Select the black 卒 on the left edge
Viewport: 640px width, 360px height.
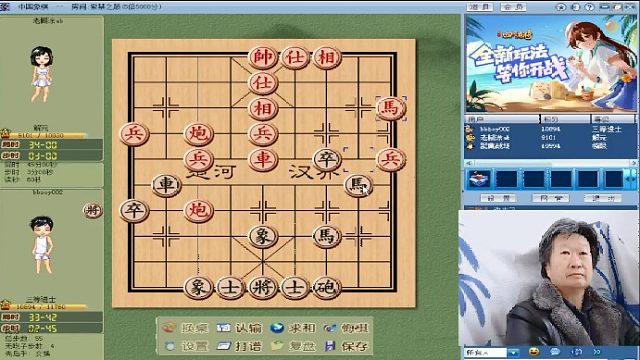(x=134, y=210)
